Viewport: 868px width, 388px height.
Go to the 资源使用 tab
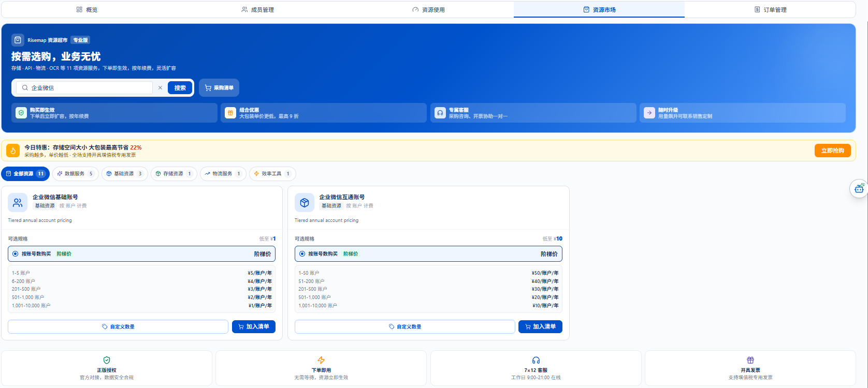428,9
